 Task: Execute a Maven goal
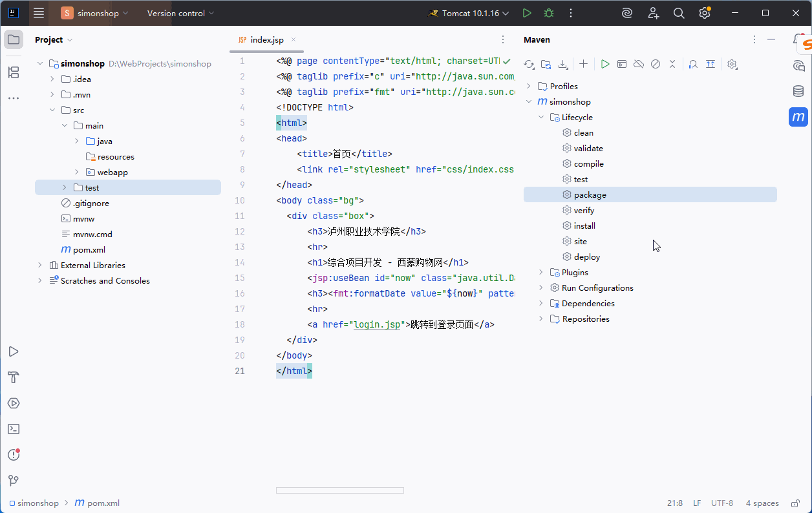622,64
